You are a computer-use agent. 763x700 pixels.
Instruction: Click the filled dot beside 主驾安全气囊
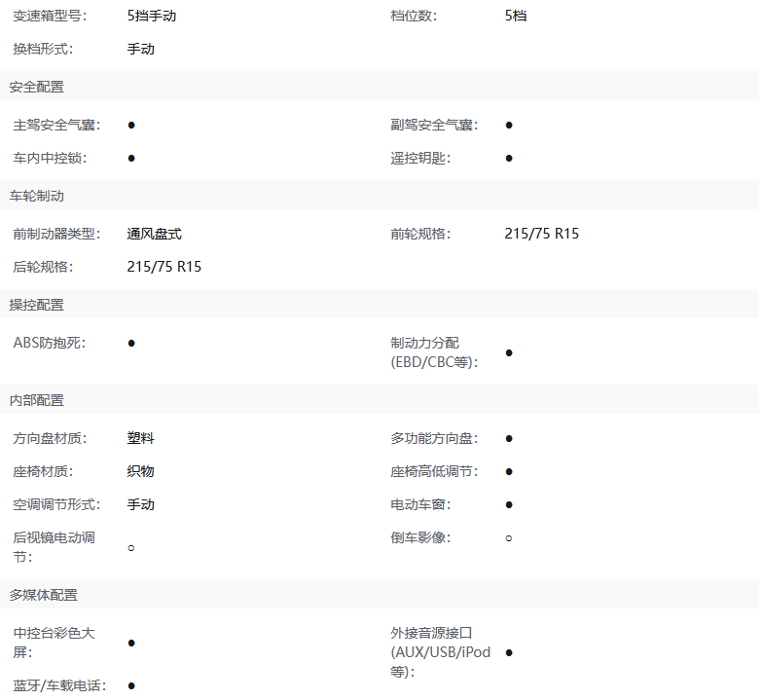click(131, 125)
